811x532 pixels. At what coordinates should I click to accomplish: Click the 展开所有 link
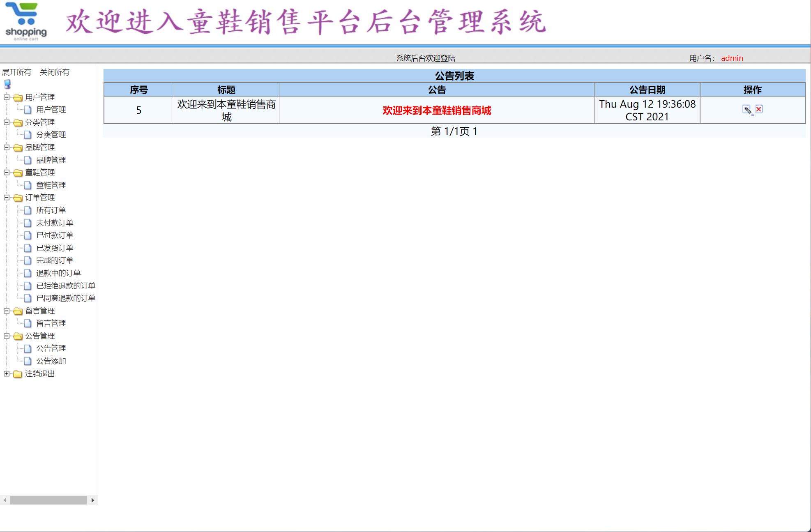pos(17,72)
